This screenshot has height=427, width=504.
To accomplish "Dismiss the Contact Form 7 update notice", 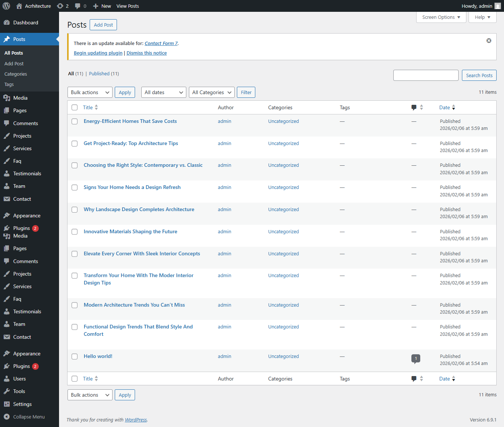I will pos(489,41).
